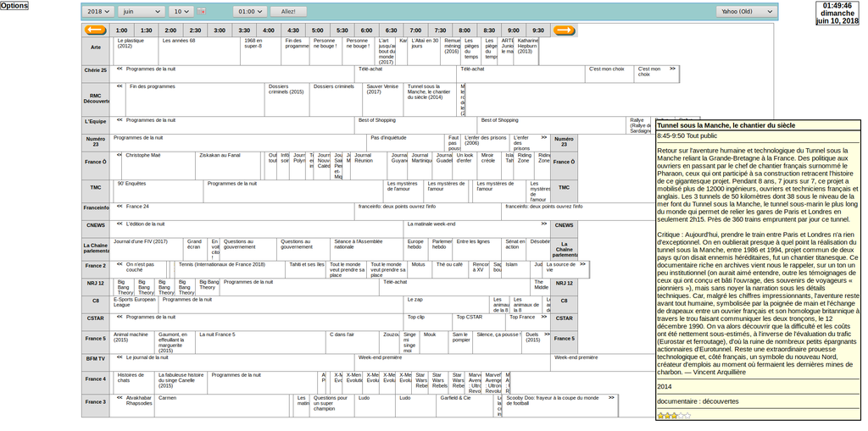Select the 3:00 time column header
The image size is (868, 431).
pyautogui.click(x=220, y=30)
